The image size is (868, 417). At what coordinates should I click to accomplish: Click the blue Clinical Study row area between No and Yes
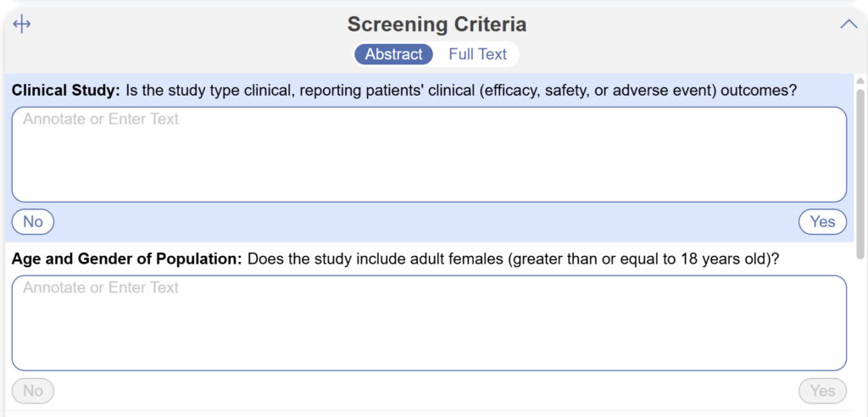click(x=424, y=222)
